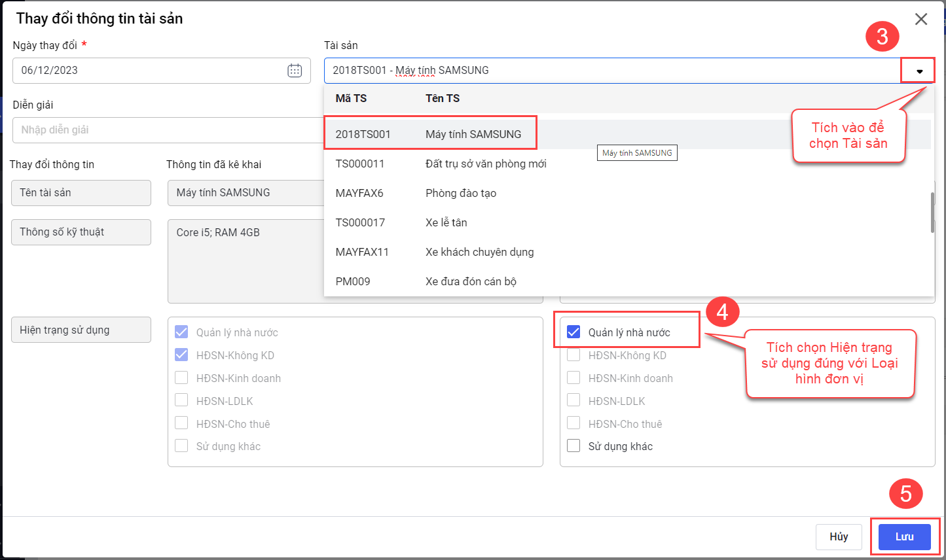Tick the enabled Sử dụng khác checkbox
The width and height of the screenshot is (946, 560).
[573, 446]
